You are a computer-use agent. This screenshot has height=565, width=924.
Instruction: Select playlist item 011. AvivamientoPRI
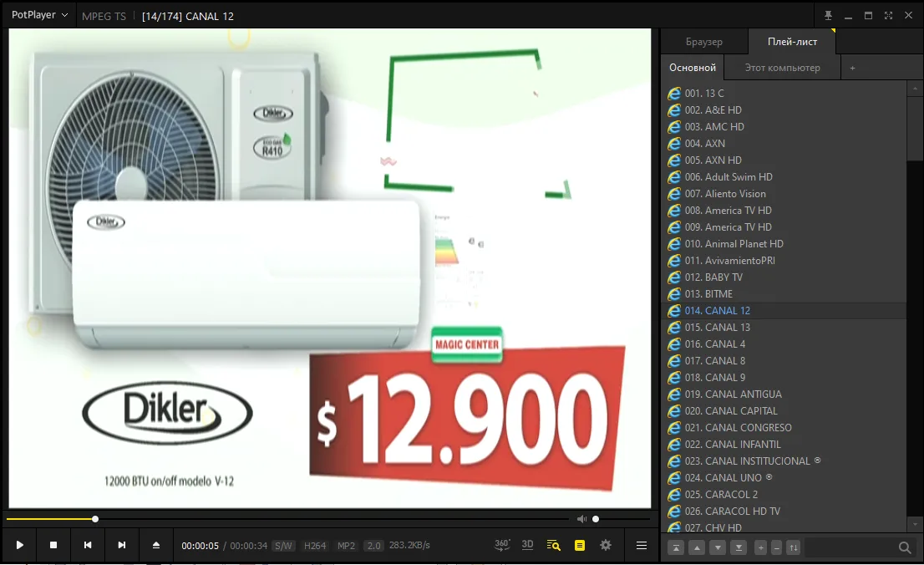[x=784, y=261]
